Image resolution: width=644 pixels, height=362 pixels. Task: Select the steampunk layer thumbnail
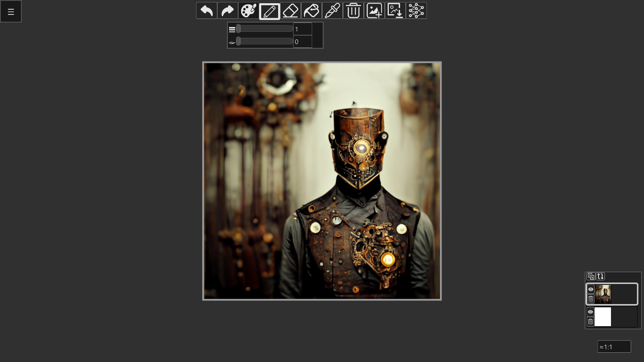pos(603,294)
